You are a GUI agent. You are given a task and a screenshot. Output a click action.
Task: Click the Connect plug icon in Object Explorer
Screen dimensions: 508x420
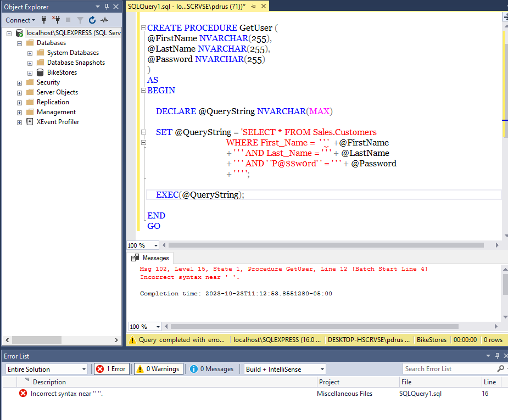tap(43, 20)
